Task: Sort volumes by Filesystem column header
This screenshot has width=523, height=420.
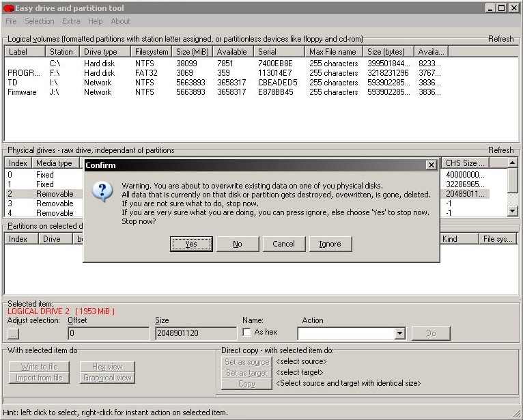Action: 151,52
